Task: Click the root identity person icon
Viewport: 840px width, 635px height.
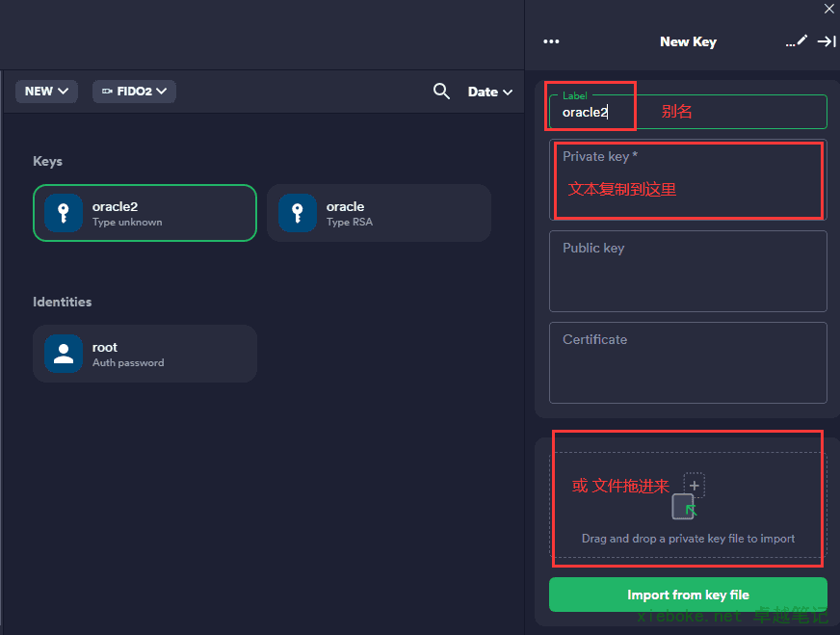Action: [64, 353]
